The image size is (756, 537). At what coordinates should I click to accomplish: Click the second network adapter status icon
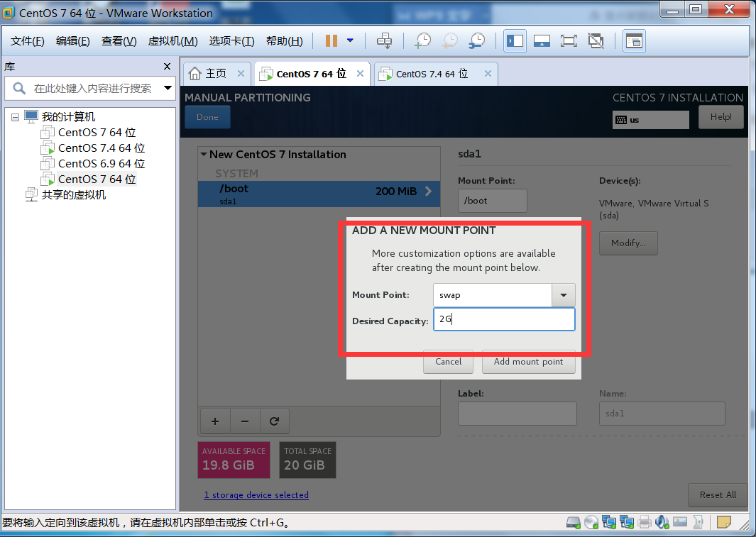627,522
